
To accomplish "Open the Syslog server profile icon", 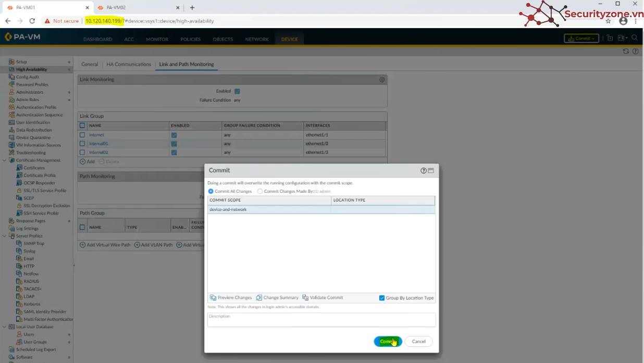I will pyautogui.click(x=19, y=251).
